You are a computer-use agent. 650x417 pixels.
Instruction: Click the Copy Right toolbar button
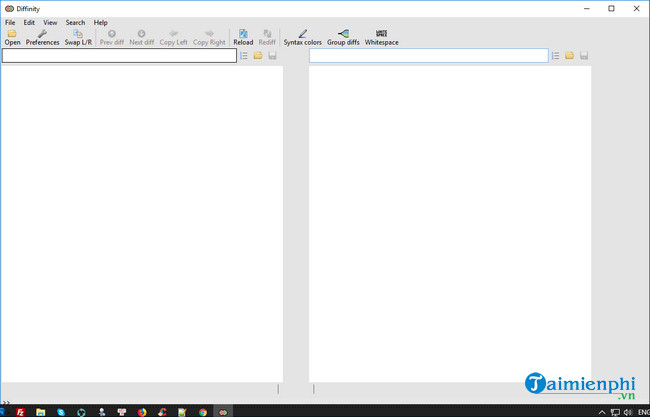(209, 37)
